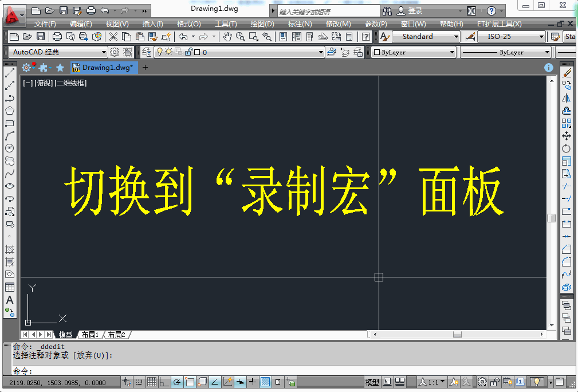578x392 pixels.
Task: Open the ByLayer color dropdown
Action: point(452,52)
